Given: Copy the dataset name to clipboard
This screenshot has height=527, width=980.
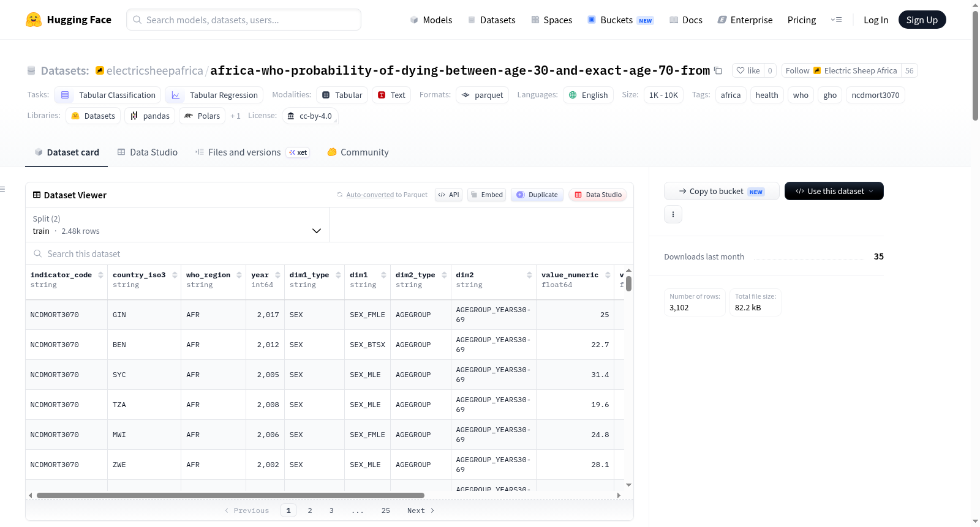Looking at the screenshot, I should pos(718,71).
